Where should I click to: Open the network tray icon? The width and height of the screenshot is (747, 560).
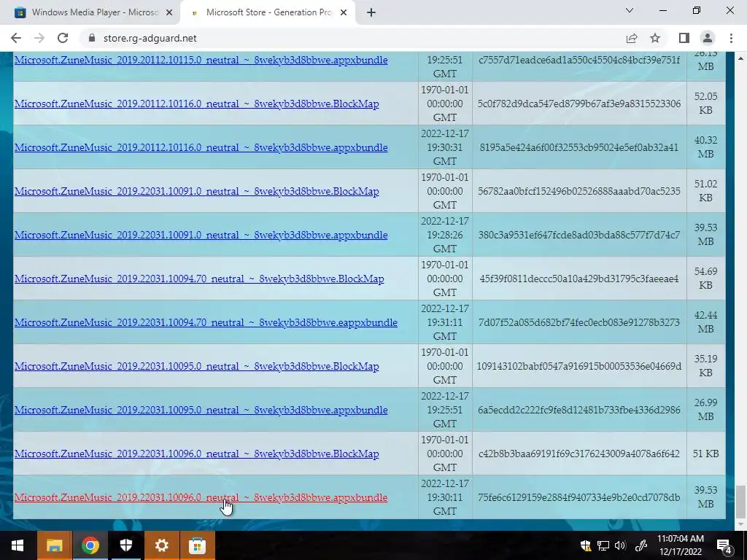pyautogui.click(x=603, y=545)
